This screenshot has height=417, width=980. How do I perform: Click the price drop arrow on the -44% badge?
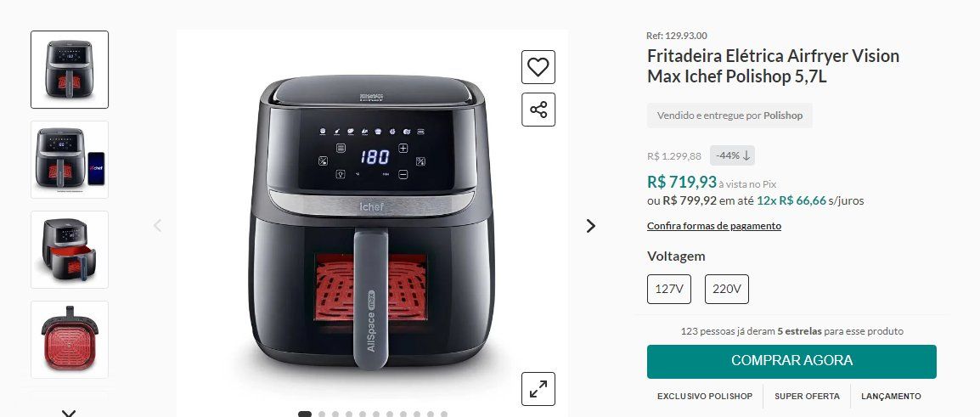tap(746, 155)
